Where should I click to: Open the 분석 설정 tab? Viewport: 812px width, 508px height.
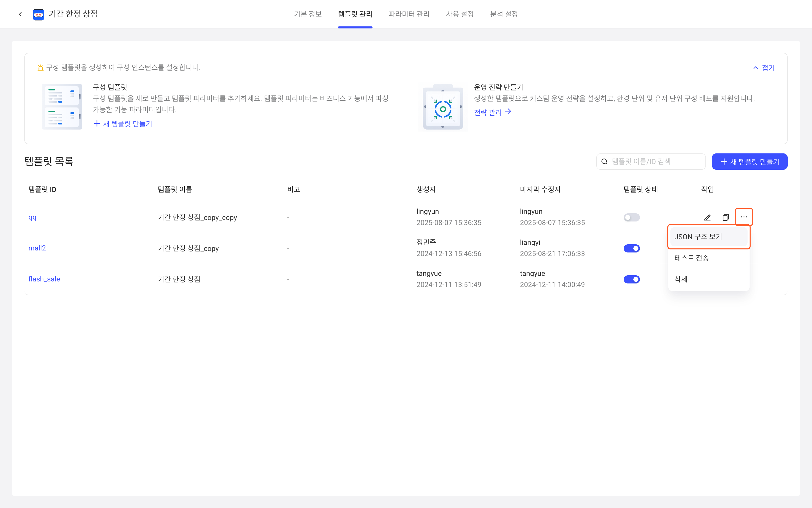[504, 14]
